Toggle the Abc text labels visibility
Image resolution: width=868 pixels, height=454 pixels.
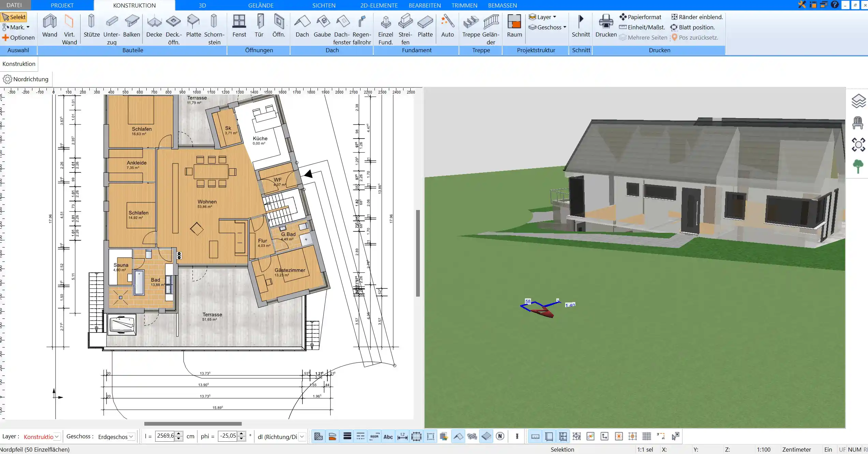click(x=388, y=437)
